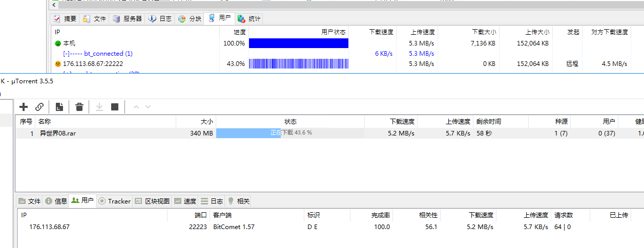Screen dimensions: 644x248
Task: Click the Create New Torrent file icon
Action: 59,107
